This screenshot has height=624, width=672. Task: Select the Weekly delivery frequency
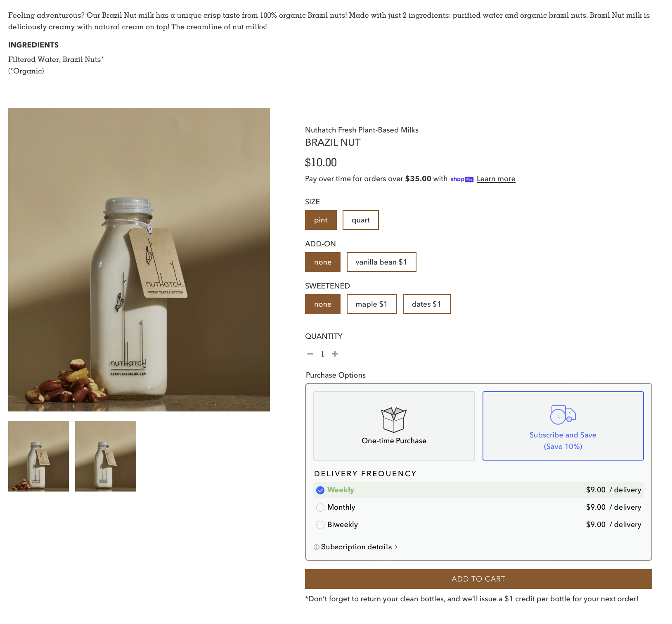pyautogui.click(x=478, y=490)
